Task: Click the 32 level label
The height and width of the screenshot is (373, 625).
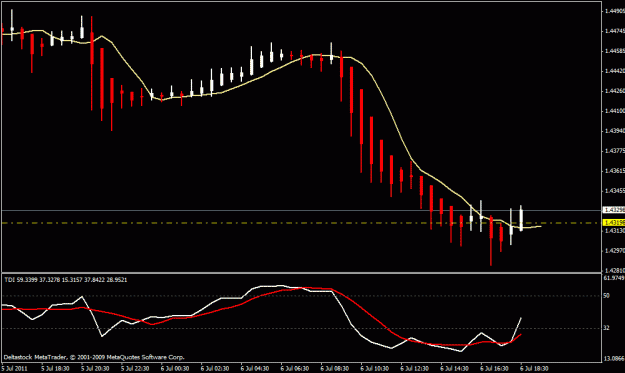Action: (607, 328)
